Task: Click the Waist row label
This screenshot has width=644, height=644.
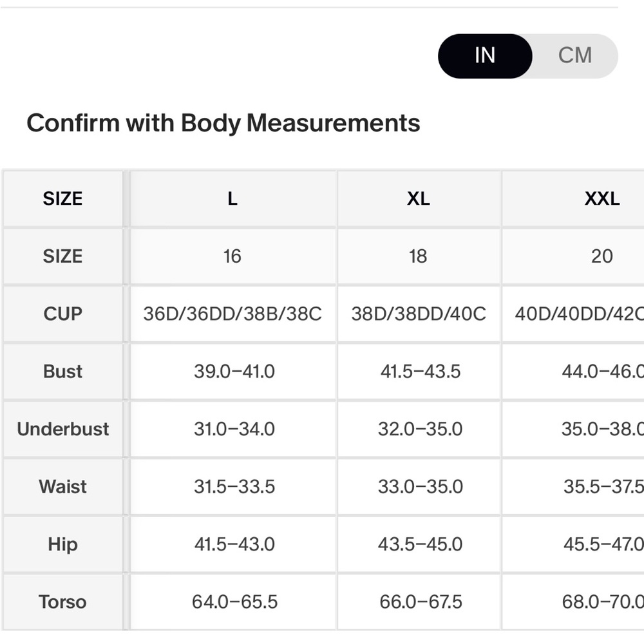Action: tap(63, 486)
